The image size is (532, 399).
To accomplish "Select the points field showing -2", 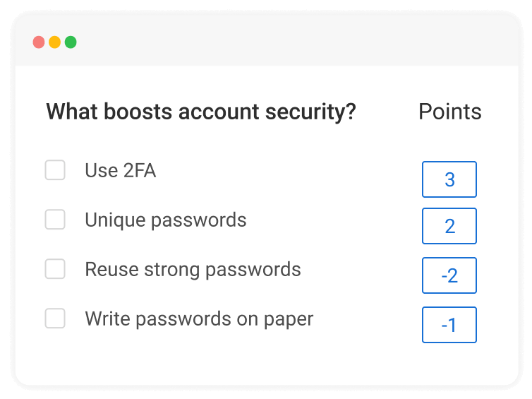I will (x=449, y=275).
